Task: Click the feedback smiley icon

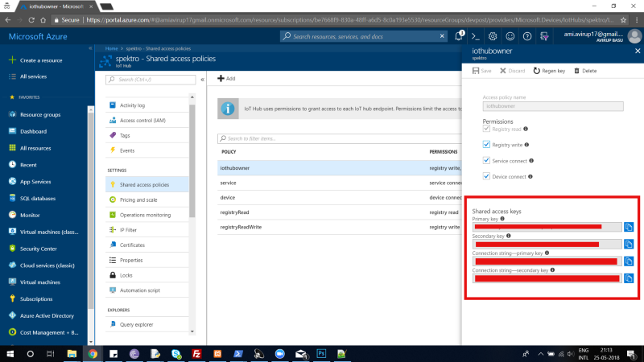Action: pos(510,36)
